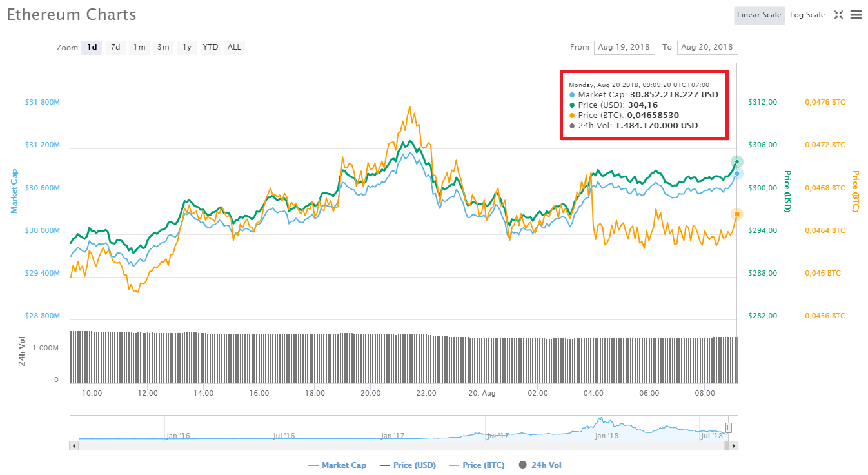Viewport: 868px width, 475px height.
Task: Switch the chart to Log Scale
Action: 807,15
